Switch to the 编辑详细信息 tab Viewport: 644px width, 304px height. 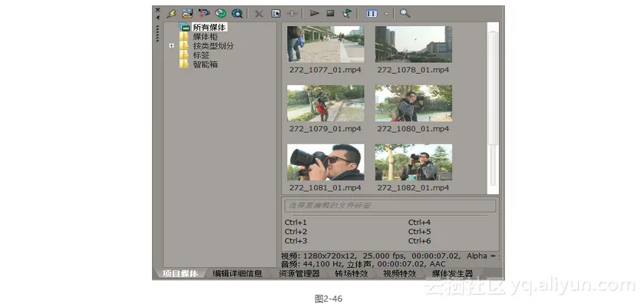pyautogui.click(x=237, y=273)
